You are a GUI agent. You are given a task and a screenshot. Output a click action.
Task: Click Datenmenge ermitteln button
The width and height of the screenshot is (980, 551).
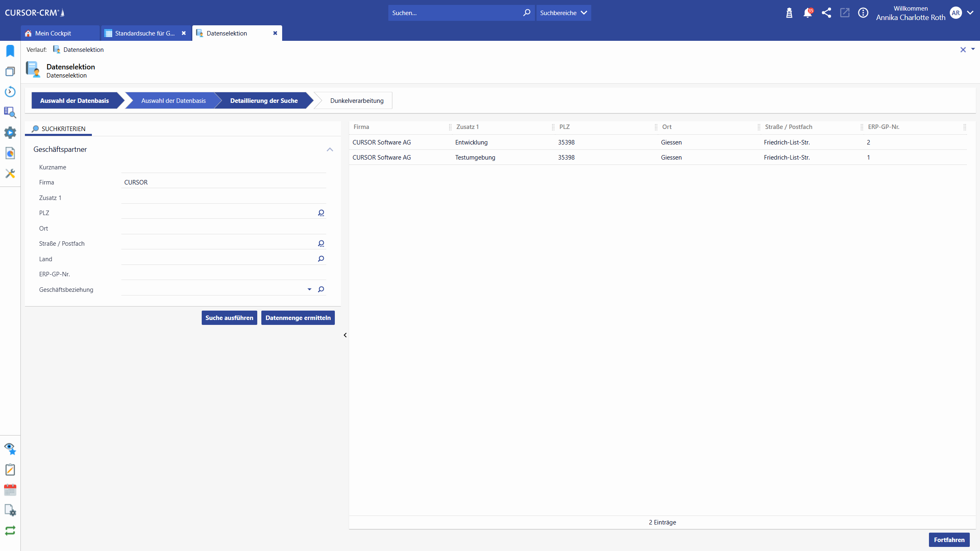(x=298, y=318)
